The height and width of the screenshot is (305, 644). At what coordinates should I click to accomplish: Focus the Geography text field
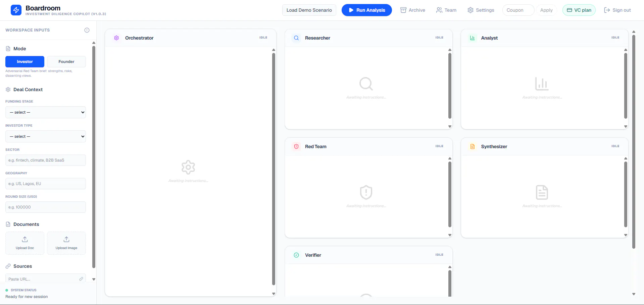pyautogui.click(x=46, y=184)
